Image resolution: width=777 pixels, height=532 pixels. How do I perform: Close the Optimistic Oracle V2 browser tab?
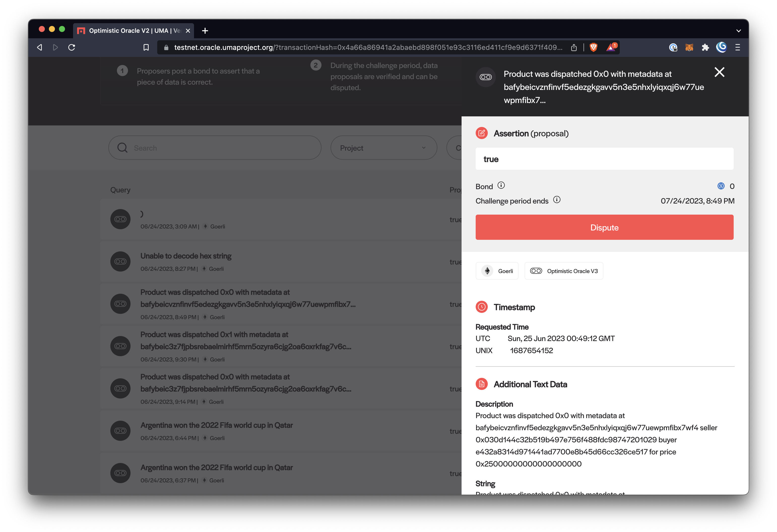188,31
